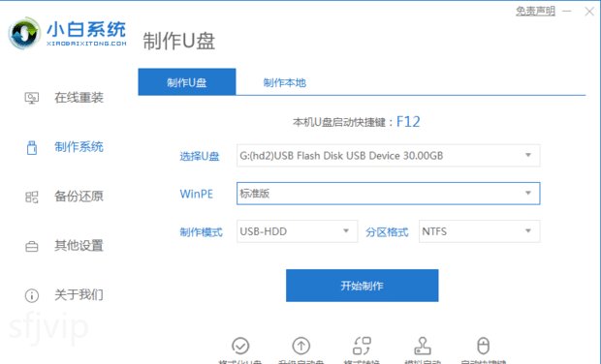Switch to the 制作U盘 tab
Screen dimensions: 601x364
click(187, 82)
